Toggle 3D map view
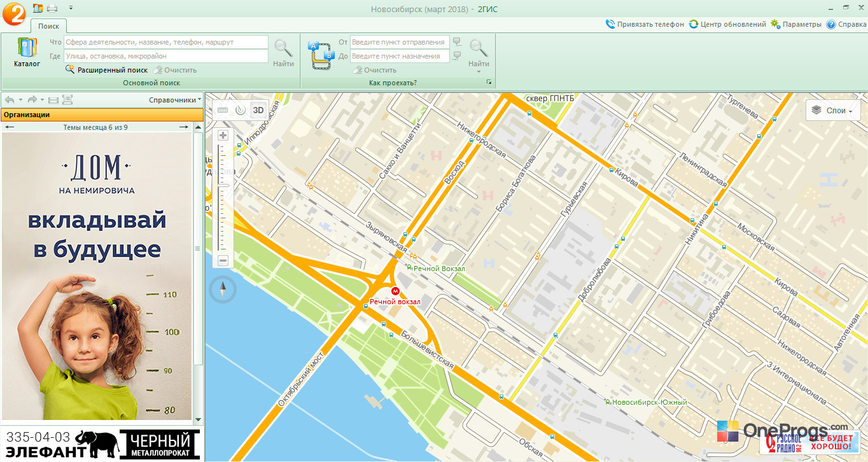The height and width of the screenshot is (462, 868). (x=258, y=109)
